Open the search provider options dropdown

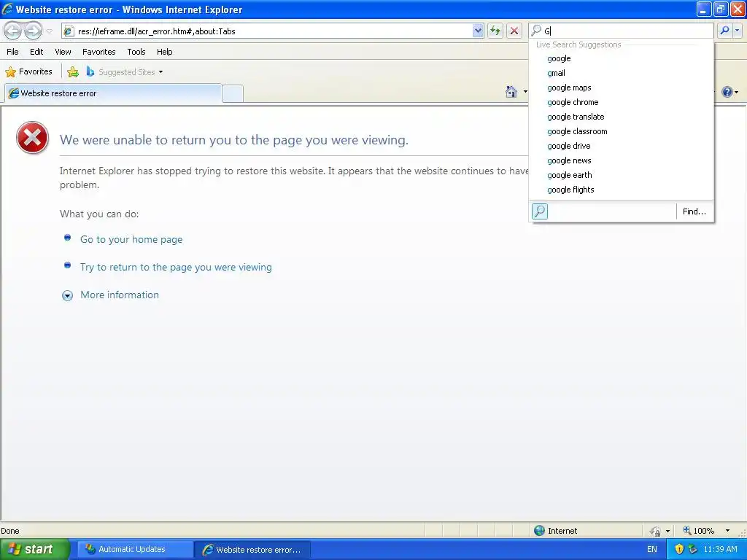(x=737, y=31)
